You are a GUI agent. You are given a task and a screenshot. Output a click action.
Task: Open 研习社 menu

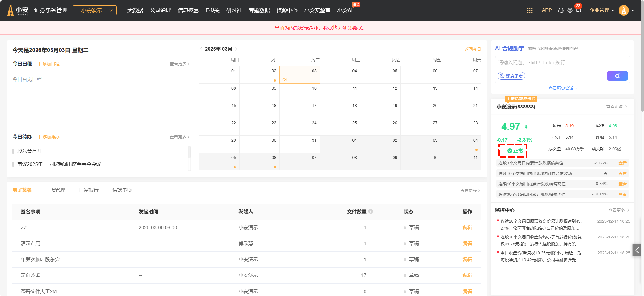pyautogui.click(x=234, y=10)
